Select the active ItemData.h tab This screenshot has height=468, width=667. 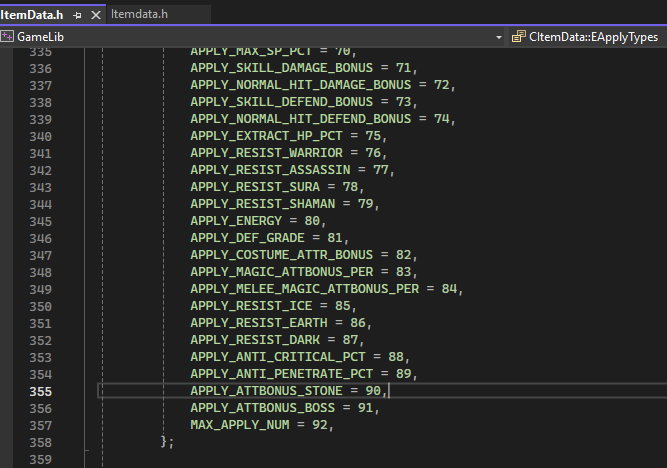coord(34,15)
